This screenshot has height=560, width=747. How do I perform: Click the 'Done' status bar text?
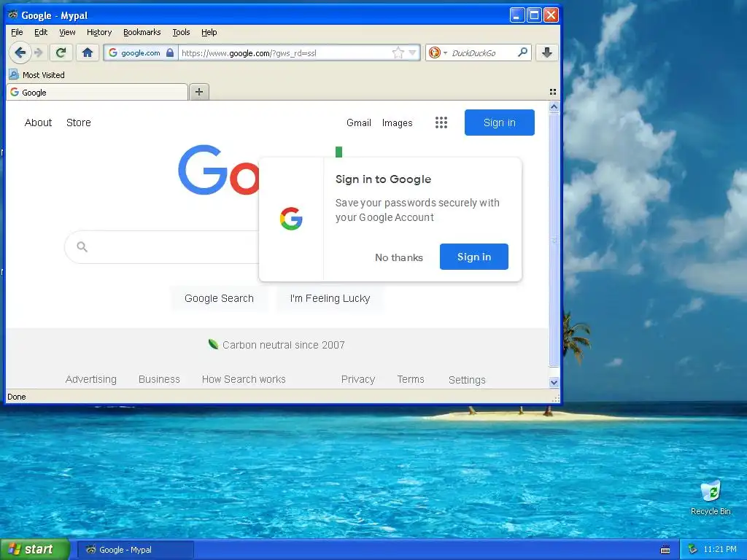(17, 397)
